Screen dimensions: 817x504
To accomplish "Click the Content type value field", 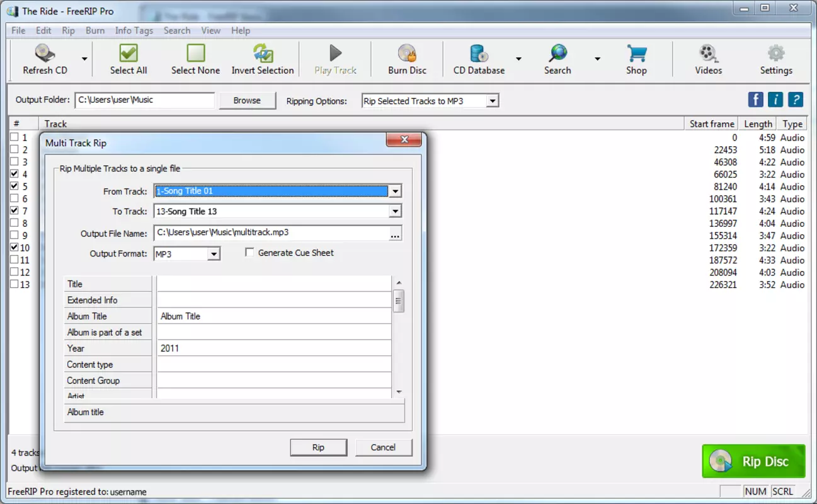I will click(x=274, y=365).
